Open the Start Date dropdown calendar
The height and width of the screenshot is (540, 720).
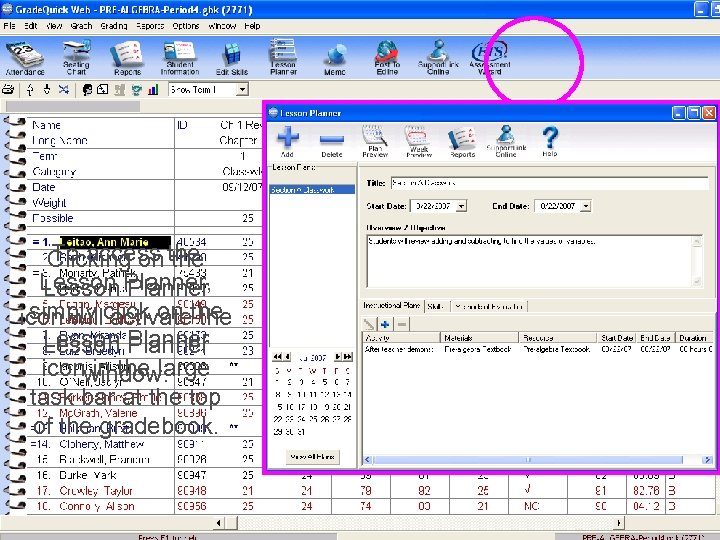pyautogui.click(x=462, y=206)
